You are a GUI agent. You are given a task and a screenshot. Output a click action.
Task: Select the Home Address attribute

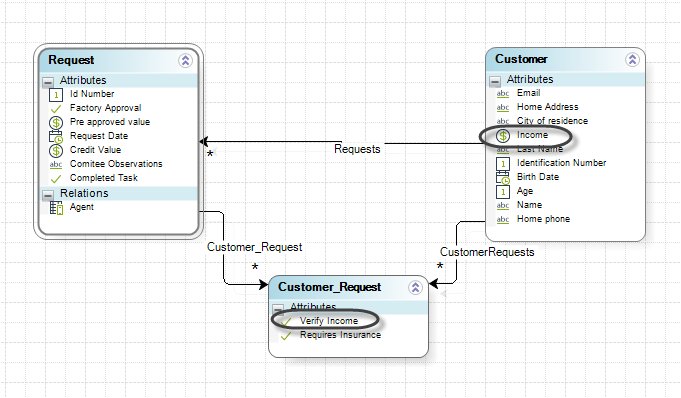click(548, 107)
